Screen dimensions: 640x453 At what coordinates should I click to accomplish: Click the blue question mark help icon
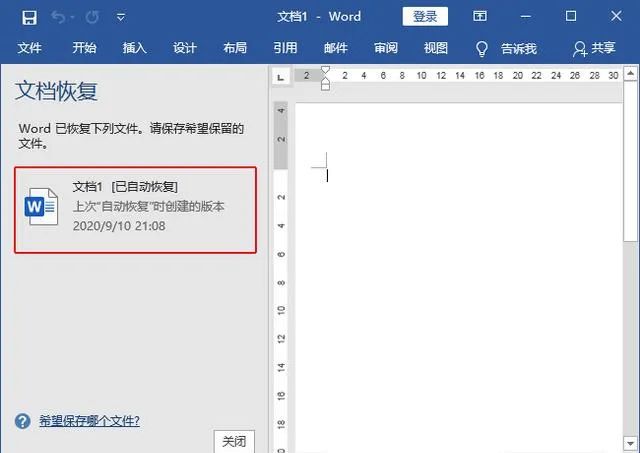(x=22, y=421)
